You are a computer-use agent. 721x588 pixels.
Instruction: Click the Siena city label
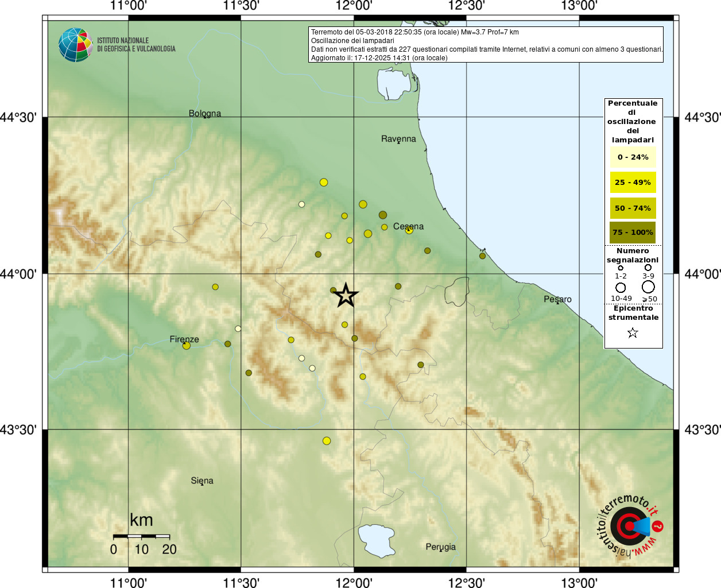(202, 481)
